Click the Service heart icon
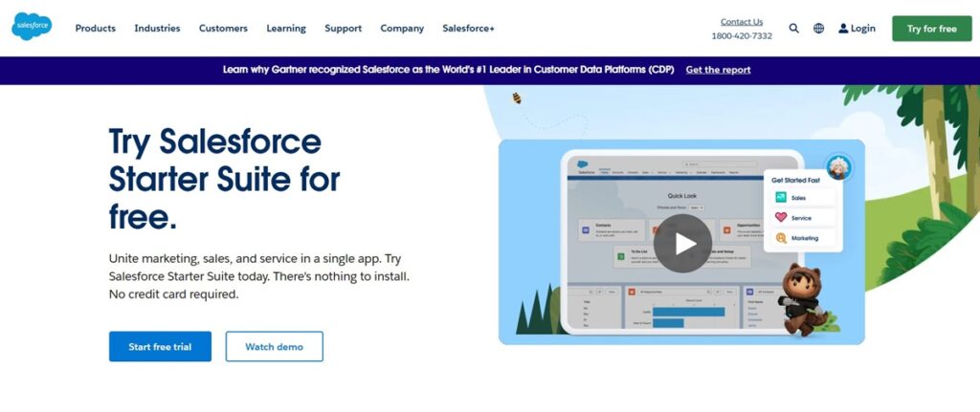The width and height of the screenshot is (980, 412). click(x=781, y=217)
